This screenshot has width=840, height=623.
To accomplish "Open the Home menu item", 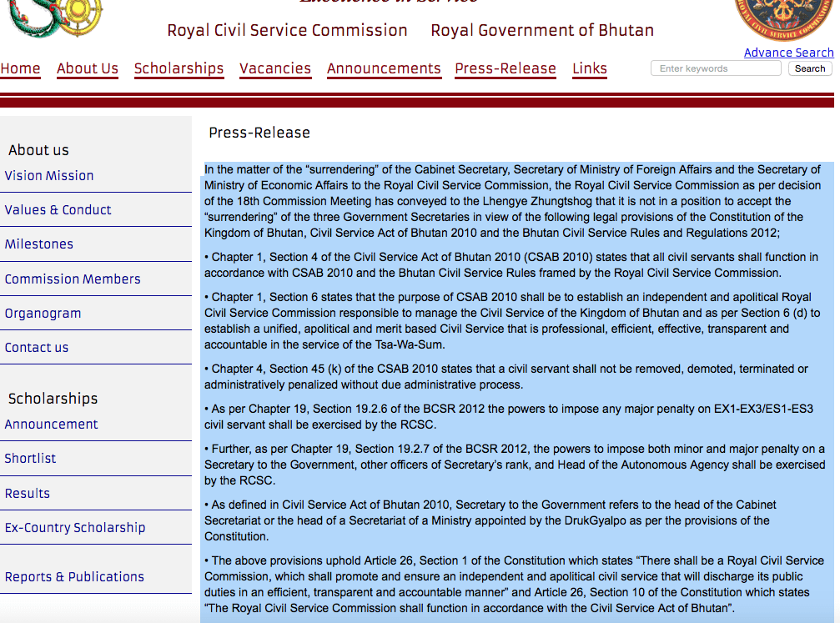I will pos(20,68).
